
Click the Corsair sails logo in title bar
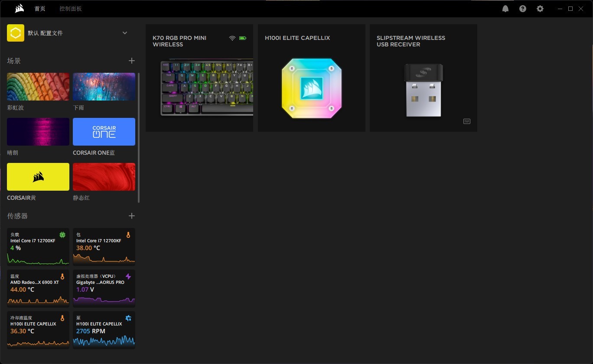[x=19, y=9]
